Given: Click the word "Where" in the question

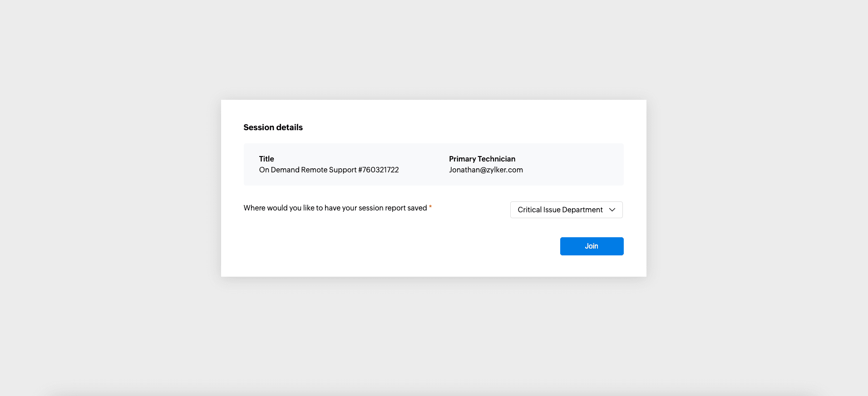Looking at the screenshot, I should coord(254,208).
